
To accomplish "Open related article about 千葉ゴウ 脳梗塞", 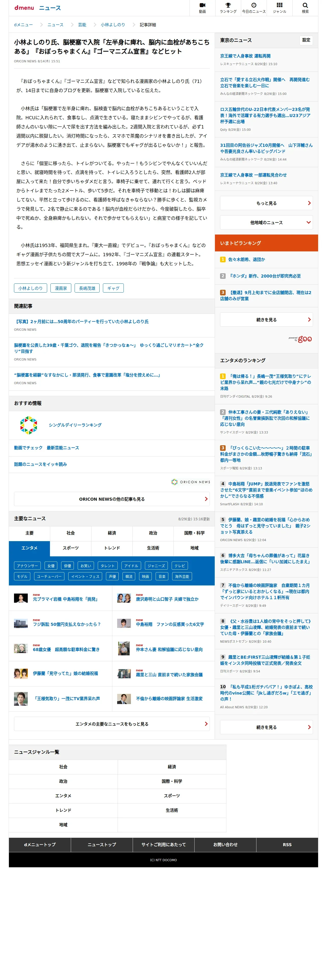I will point(109,348).
